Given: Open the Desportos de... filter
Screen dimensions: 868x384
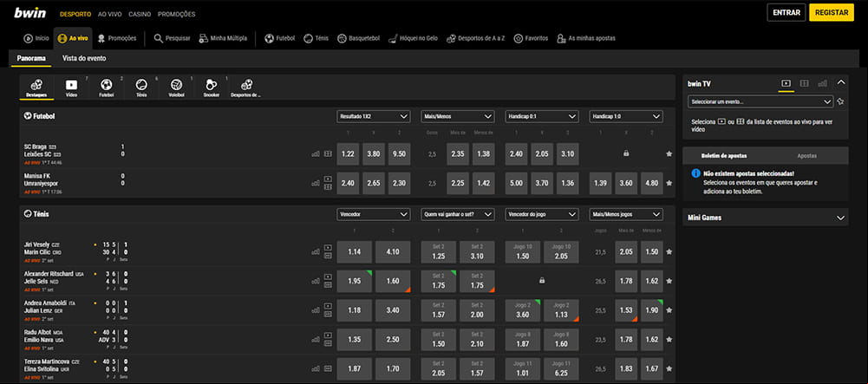Looking at the screenshot, I should point(245,88).
